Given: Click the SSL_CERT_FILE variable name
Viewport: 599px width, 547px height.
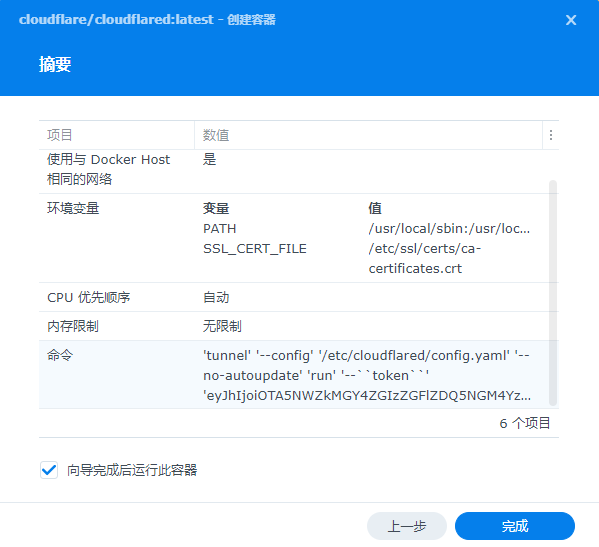Looking at the screenshot, I should [x=255, y=249].
